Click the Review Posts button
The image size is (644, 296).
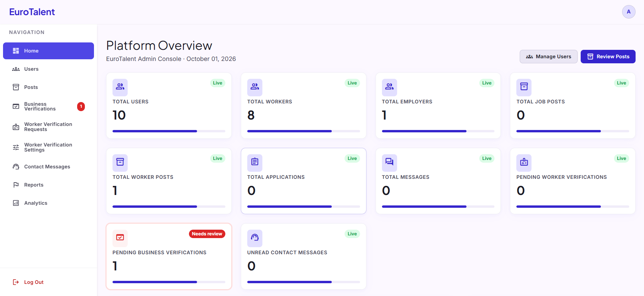(x=608, y=57)
